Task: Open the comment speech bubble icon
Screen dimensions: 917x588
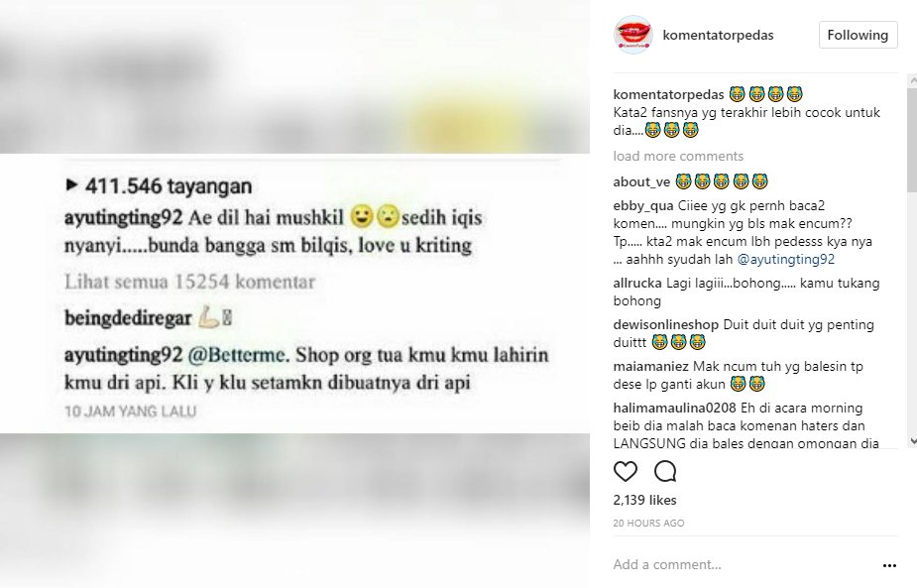Action: [665, 471]
